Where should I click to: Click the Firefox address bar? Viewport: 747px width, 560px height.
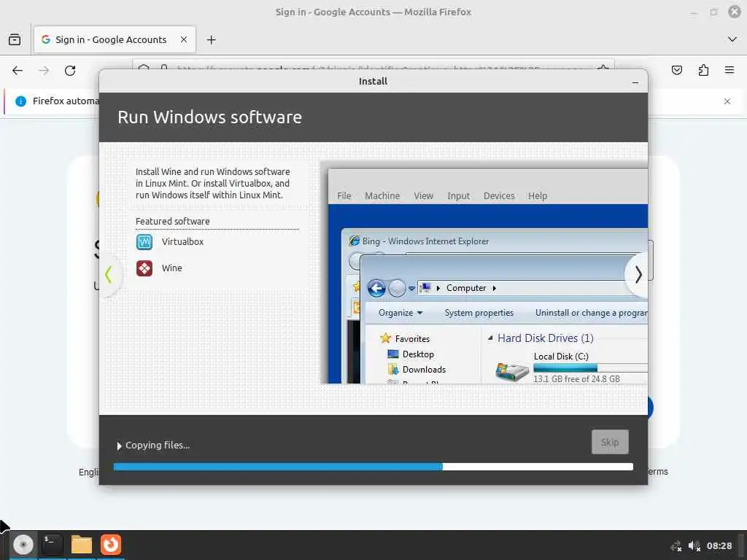point(373,65)
